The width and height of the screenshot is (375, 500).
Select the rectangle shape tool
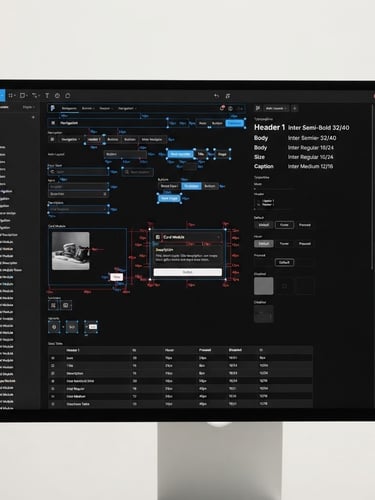[x=22, y=96]
